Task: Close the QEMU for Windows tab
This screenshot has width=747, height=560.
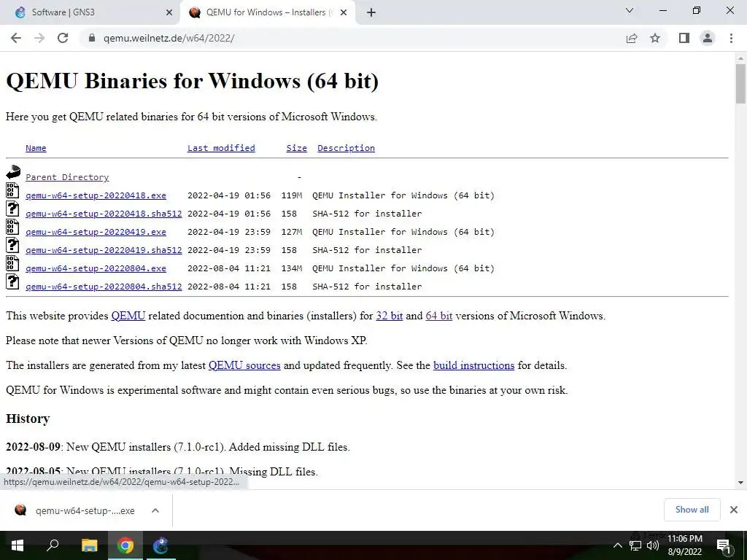Action: pos(344,13)
